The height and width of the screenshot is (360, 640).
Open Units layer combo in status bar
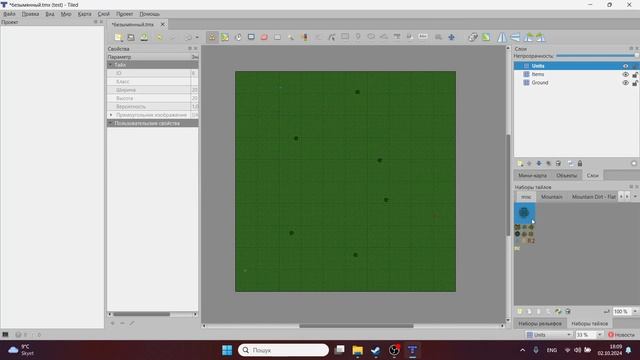click(x=549, y=335)
